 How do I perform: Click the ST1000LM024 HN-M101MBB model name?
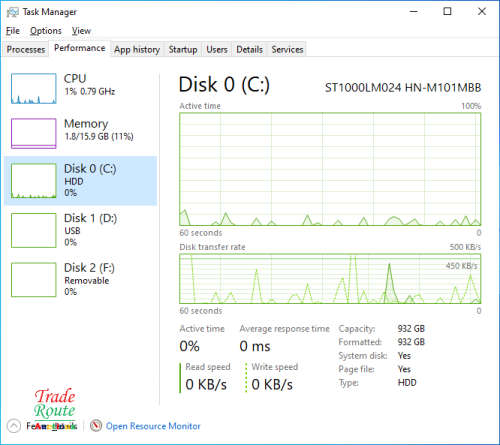[403, 88]
